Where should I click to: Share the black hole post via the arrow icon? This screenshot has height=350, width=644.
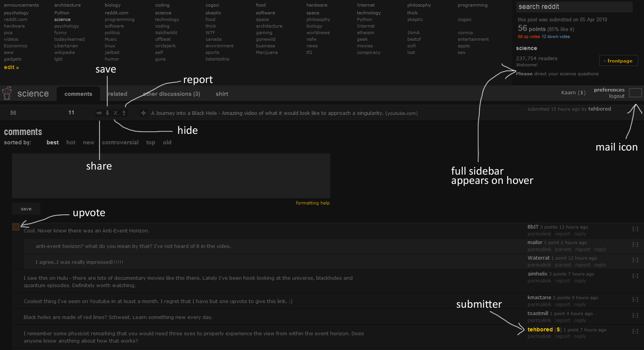click(99, 113)
